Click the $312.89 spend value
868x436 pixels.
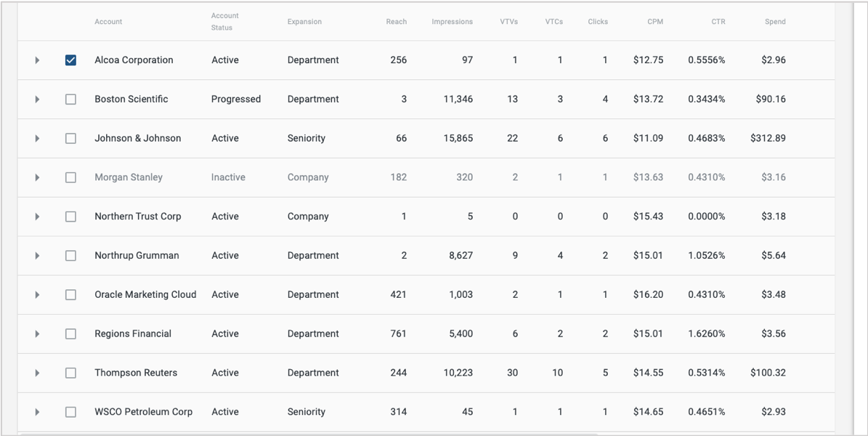point(768,139)
